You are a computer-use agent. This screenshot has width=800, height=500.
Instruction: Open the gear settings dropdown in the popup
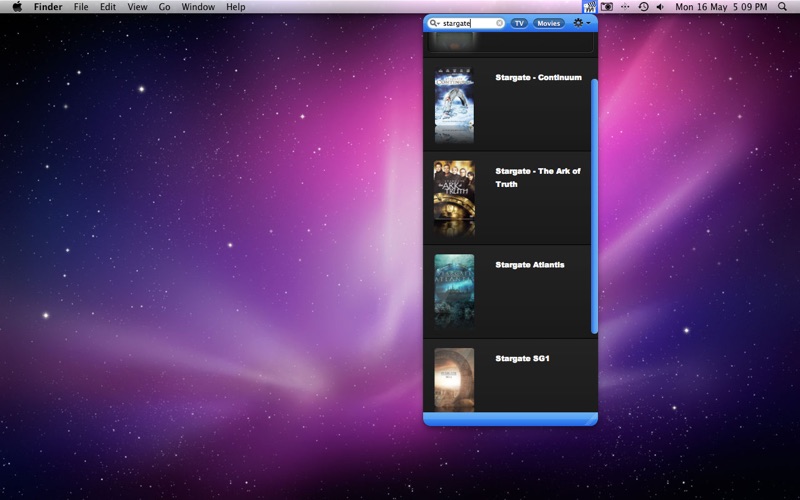click(582, 23)
